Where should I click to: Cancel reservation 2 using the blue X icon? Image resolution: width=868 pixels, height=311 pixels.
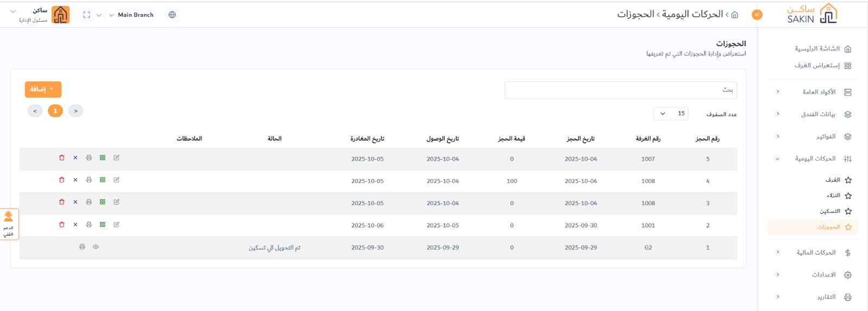(75, 225)
